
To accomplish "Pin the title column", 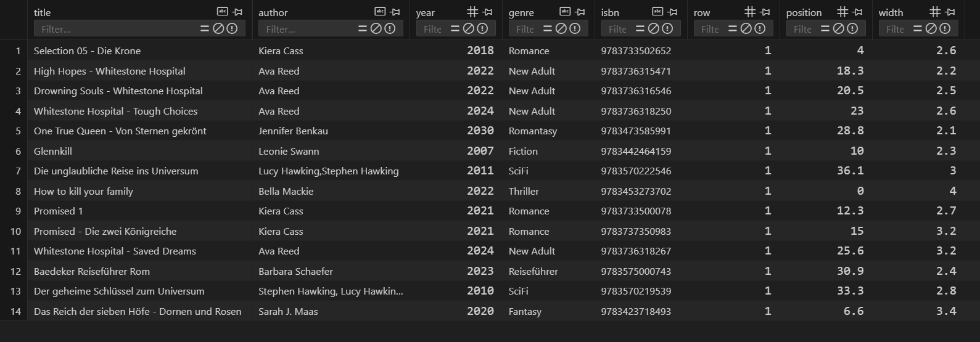I will coord(237,12).
